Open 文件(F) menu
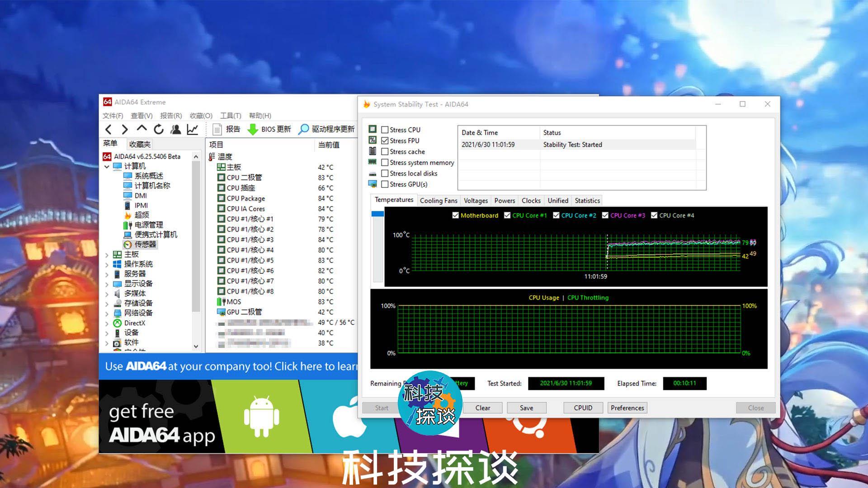Image resolution: width=868 pixels, height=488 pixels. 113,116
